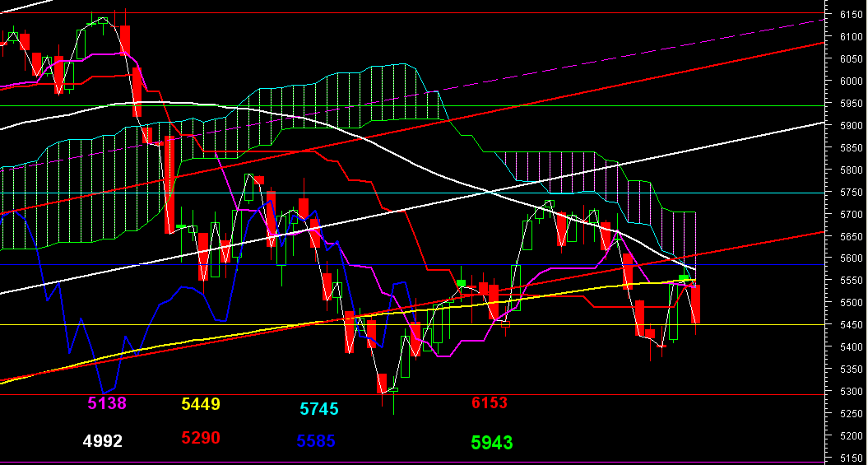Click the 5350 price axis tick

[x=852, y=369]
